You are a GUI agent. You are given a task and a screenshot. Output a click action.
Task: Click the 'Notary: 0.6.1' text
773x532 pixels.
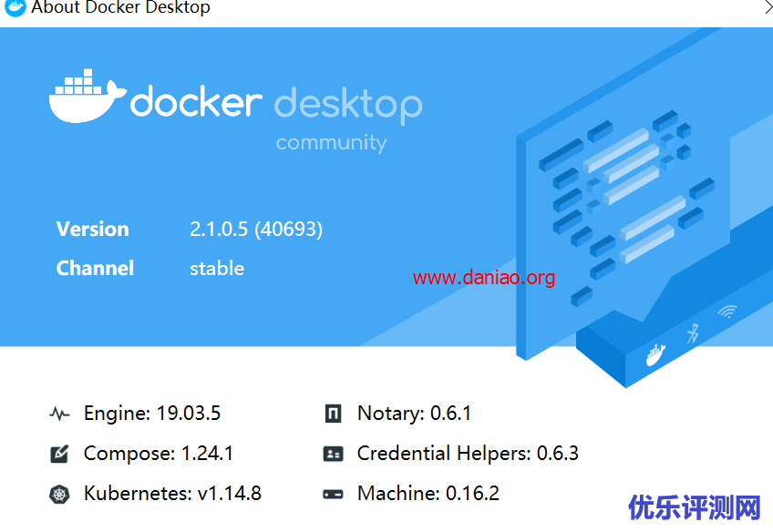[x=414, y=414]
